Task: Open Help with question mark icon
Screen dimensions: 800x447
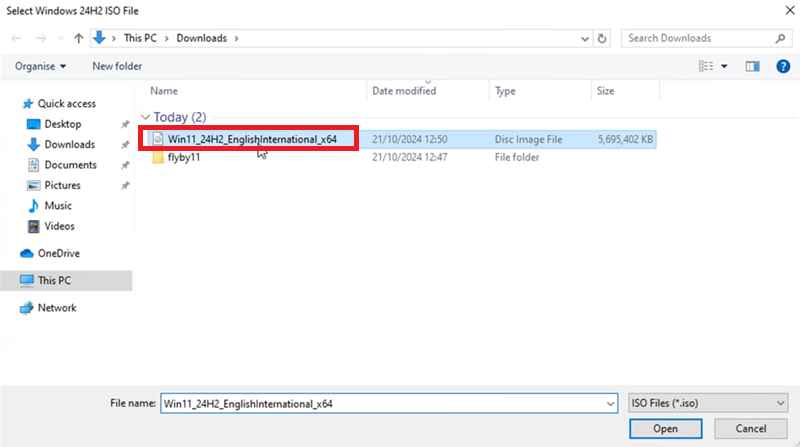Action: [x=783, y=66]
